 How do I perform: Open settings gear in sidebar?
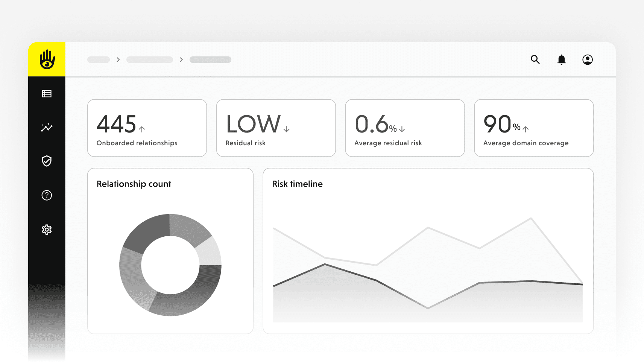(x=47, y=230)
